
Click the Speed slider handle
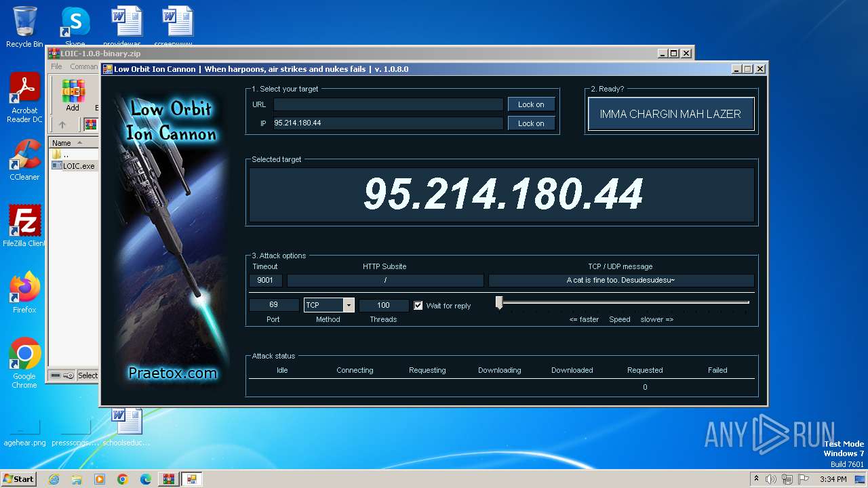pos(499,303)
